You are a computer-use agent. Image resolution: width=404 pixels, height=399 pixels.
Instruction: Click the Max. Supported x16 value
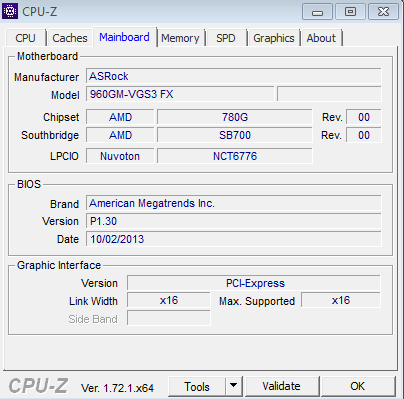(x=341, y=300)
